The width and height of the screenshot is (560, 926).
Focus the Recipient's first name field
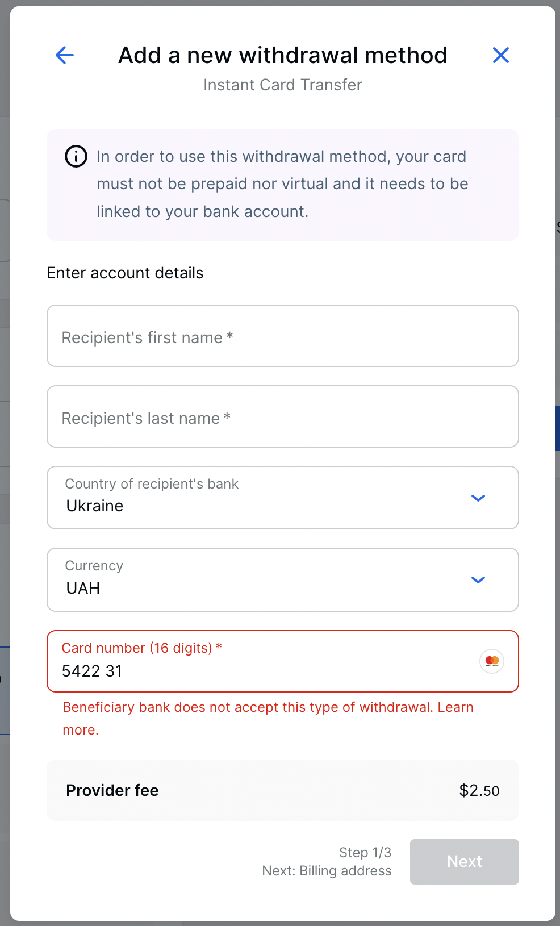(283, 336)
